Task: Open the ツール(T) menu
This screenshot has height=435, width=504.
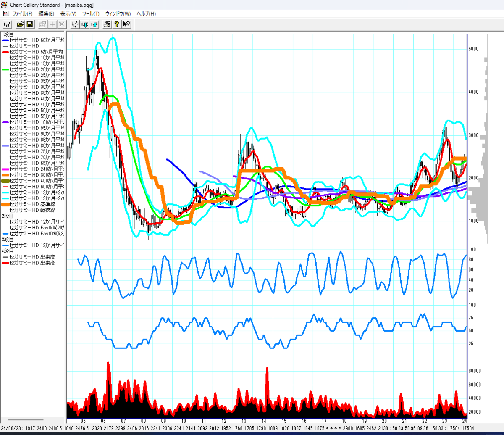Action: (91, 13)
